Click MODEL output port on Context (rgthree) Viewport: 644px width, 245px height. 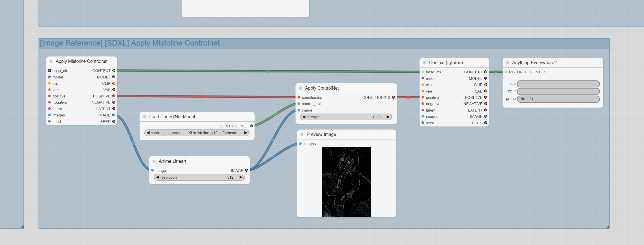coord(485,78)
